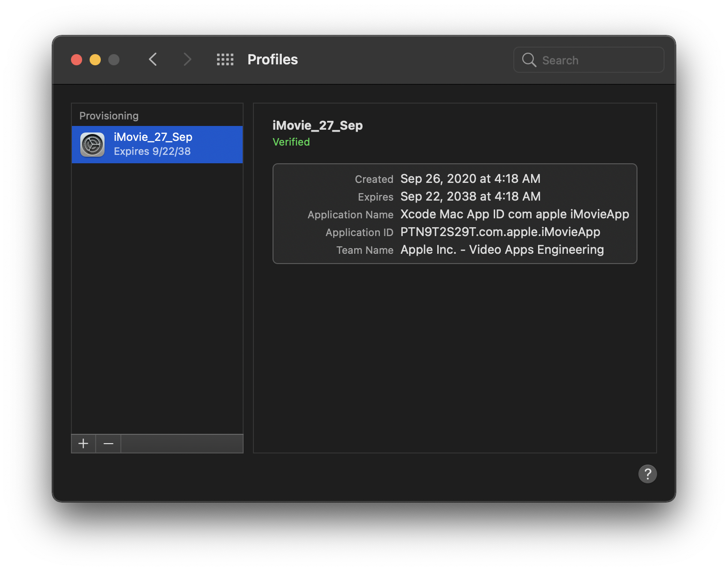
Task: Click the Created label
Action: (374, 179)
